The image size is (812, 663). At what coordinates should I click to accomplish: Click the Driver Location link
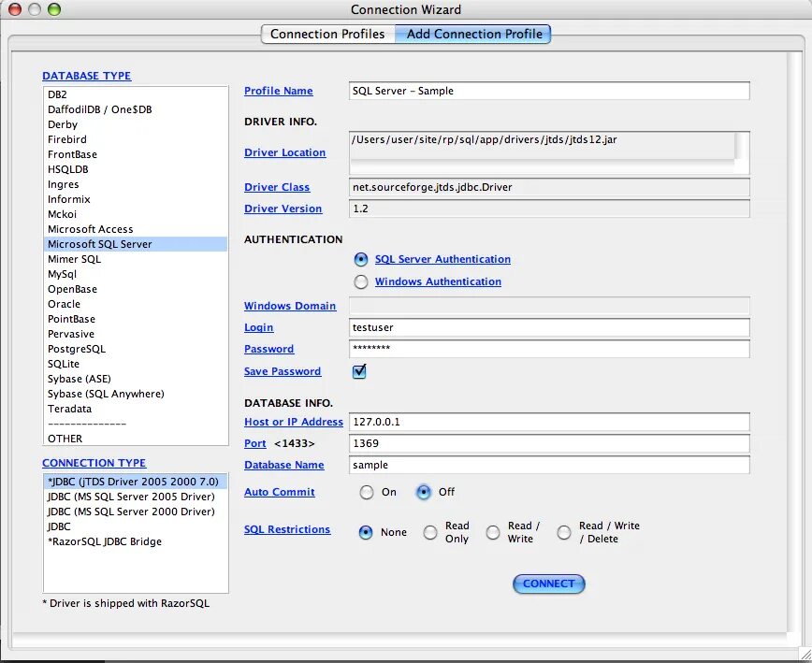click(284, 152)
